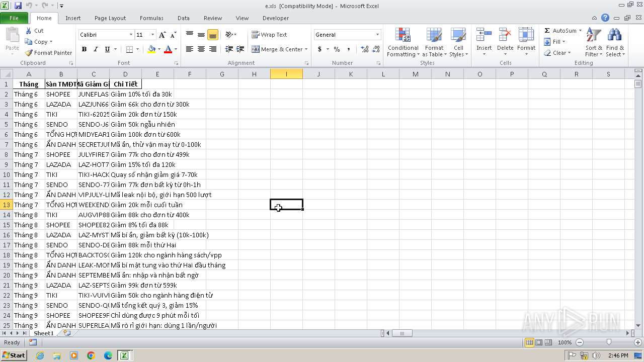Adjust the zoom slider handle

point(609,342)
